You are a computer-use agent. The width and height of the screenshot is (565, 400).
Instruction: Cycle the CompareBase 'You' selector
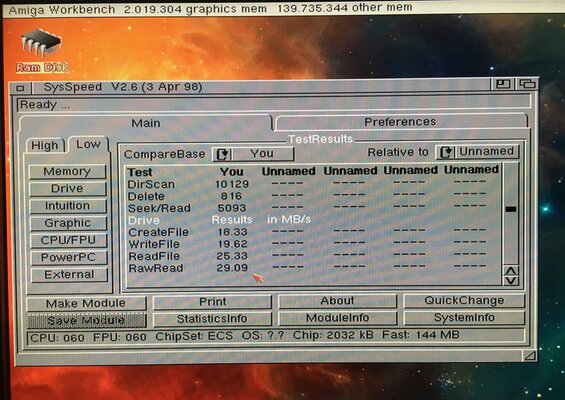(253, 154)
